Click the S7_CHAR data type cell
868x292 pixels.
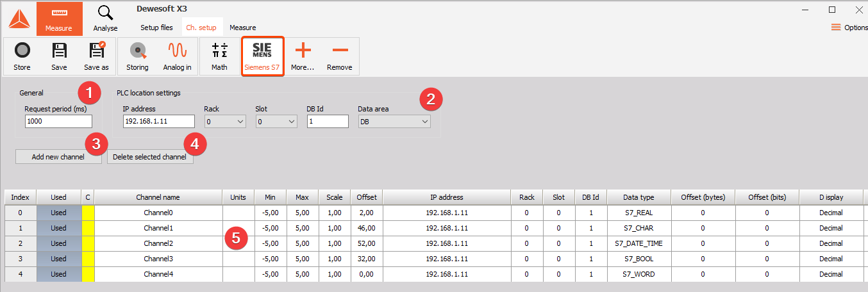click(638, 228)
